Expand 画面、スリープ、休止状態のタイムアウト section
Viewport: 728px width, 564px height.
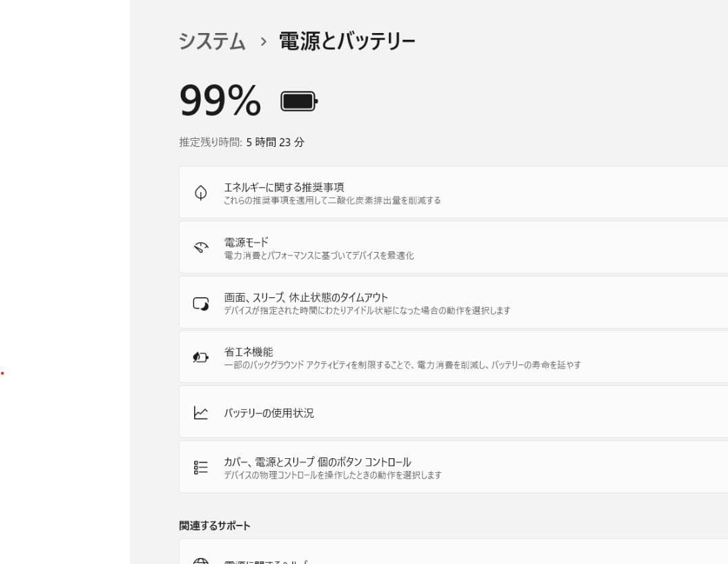tap(452, 302)
